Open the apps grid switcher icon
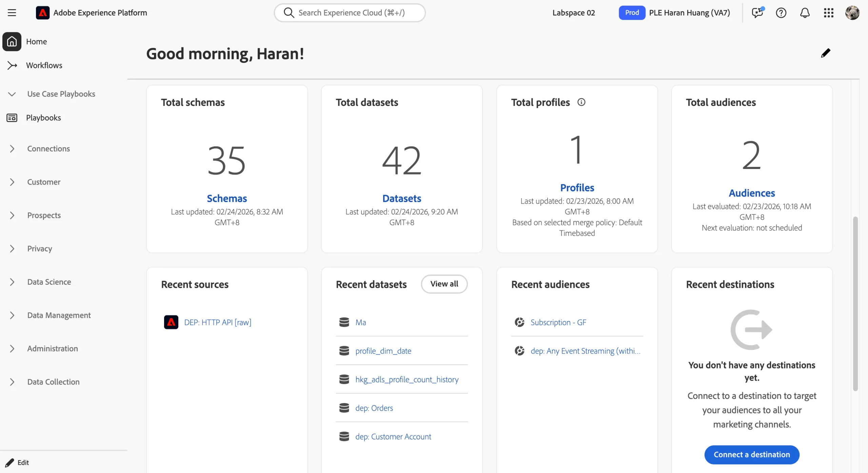The height and width of the screenshot is (473, 868). [x=828, y=13]
